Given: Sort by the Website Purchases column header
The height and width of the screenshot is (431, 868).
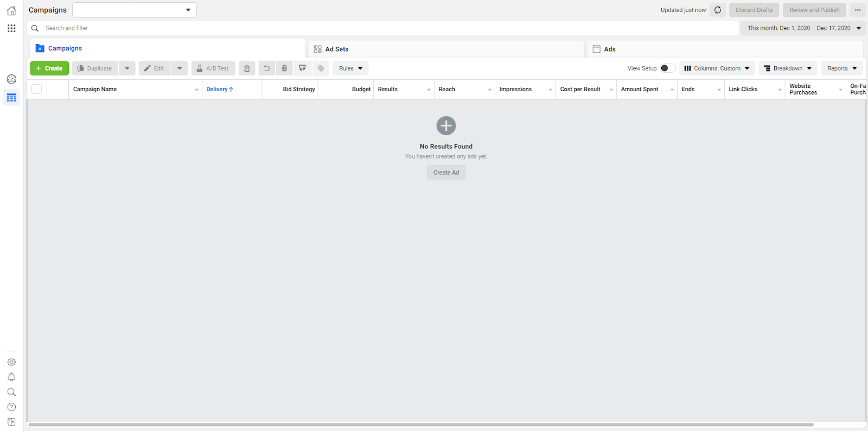Looking at the screenshot, I should pos(803,90).
